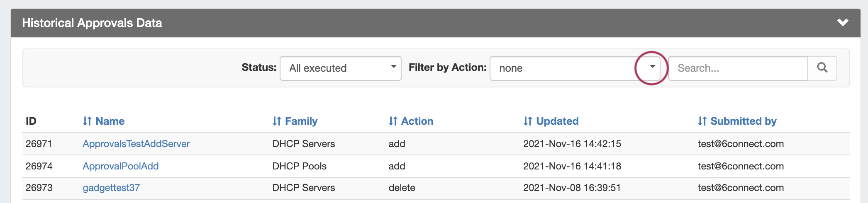Open the ApprovalPoolAdd link
868x203 pixels.
(121, 166)
